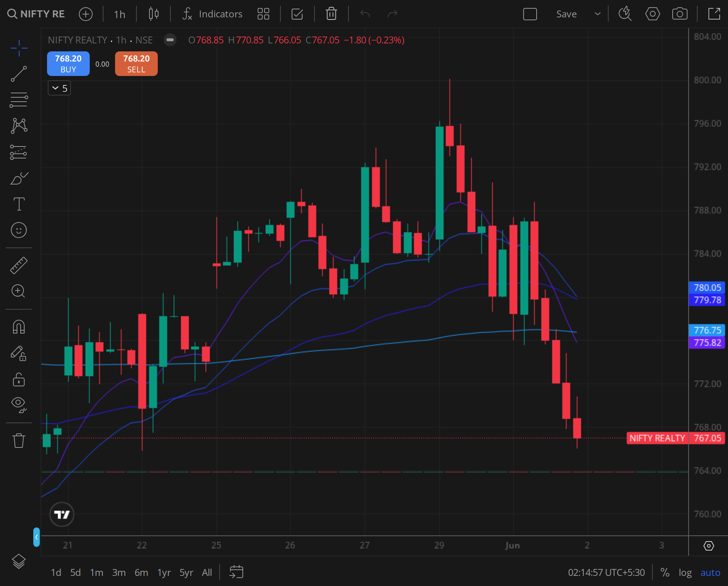The image size is (728, 586).
Task: Select the 6m time range
Action: click(141, 573)
